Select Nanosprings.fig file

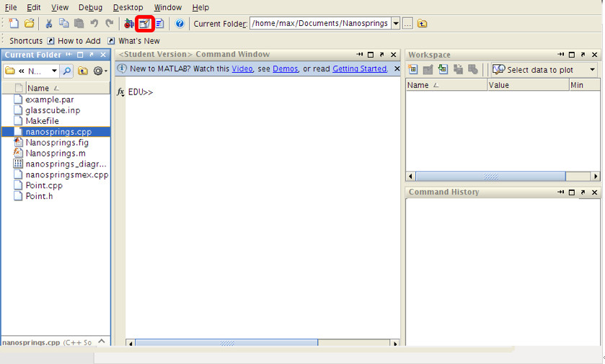click(56, 143)
